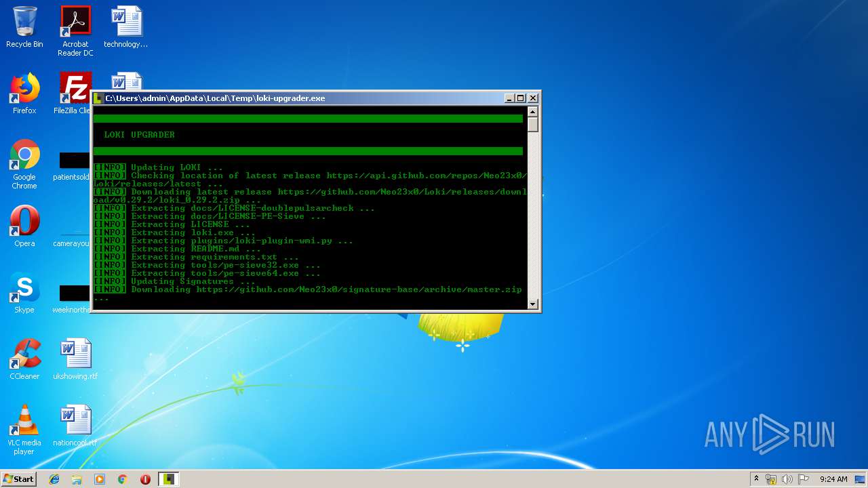Click the 9:24 AM clock
This screenshot has width=868, height=488.
coord(833,479)
